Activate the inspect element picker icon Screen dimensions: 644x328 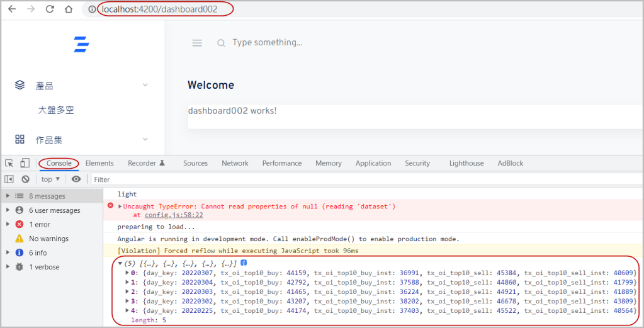(10, 163)
